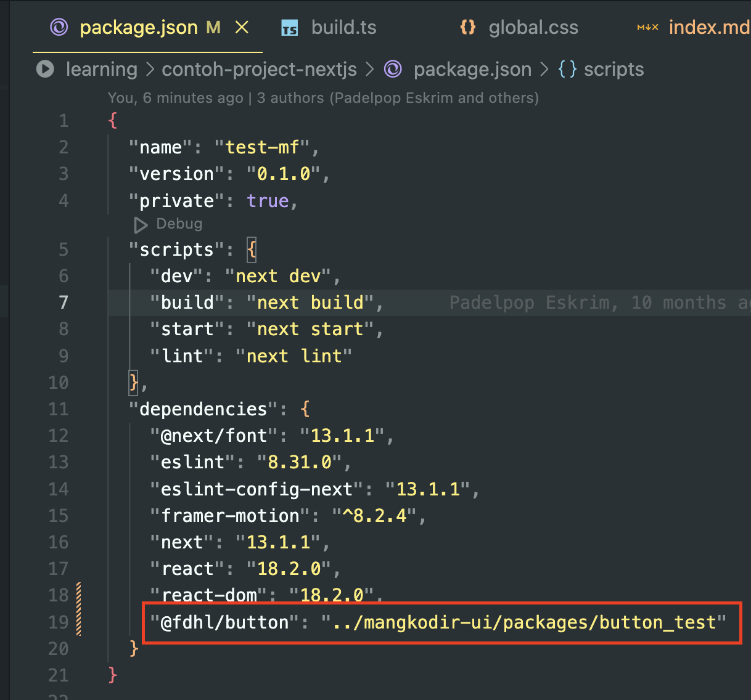Select the learning breadcrumb
This screenshot has width=751, height=700.
tap(102, 69)
